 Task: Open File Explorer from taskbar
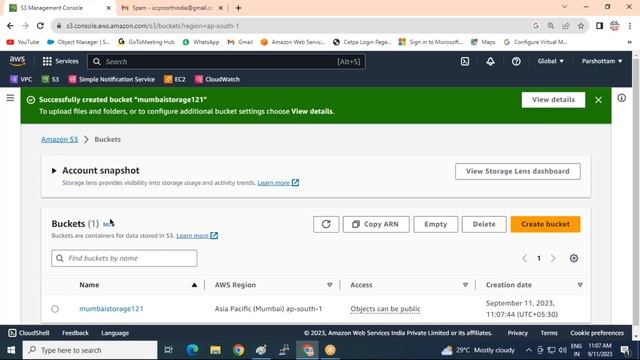pos(215,350)
